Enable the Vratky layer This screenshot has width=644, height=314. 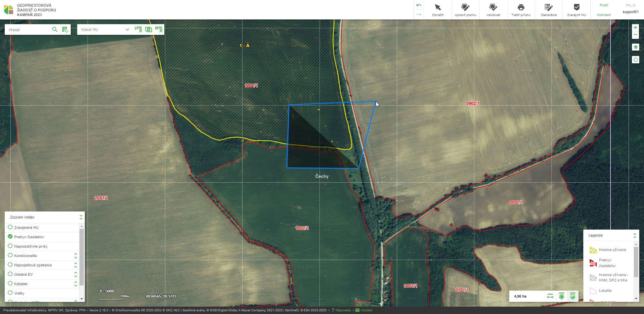click(10, 293)
